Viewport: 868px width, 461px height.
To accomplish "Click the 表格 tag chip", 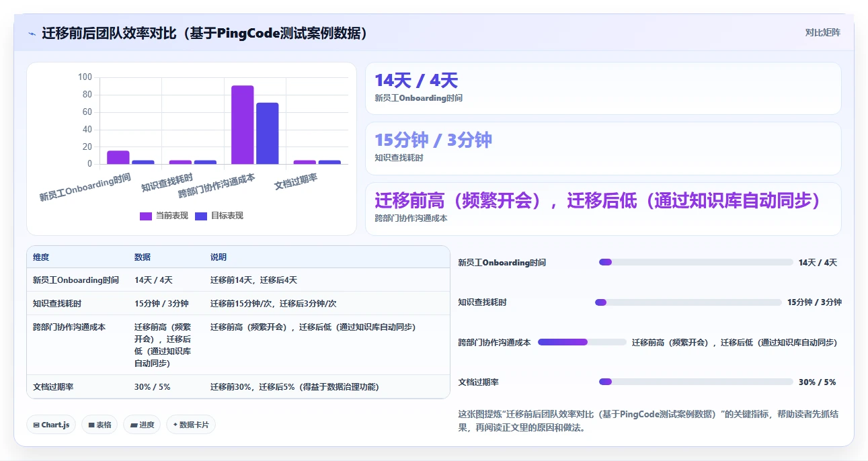I will tap(100, 425).
